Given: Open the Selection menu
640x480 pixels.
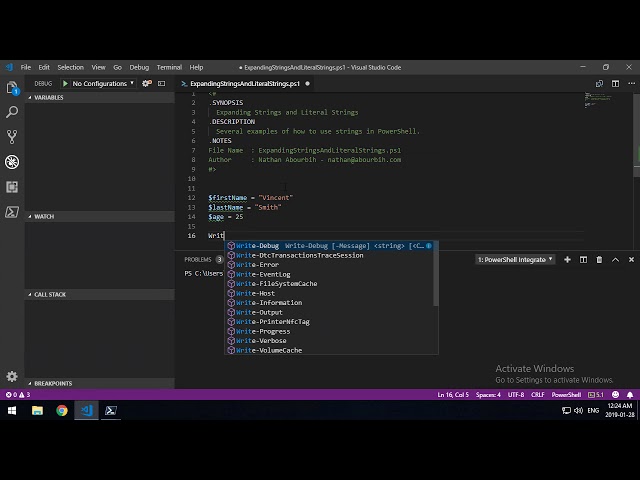Looking at the screenshot, I should (x=70, y=67).
